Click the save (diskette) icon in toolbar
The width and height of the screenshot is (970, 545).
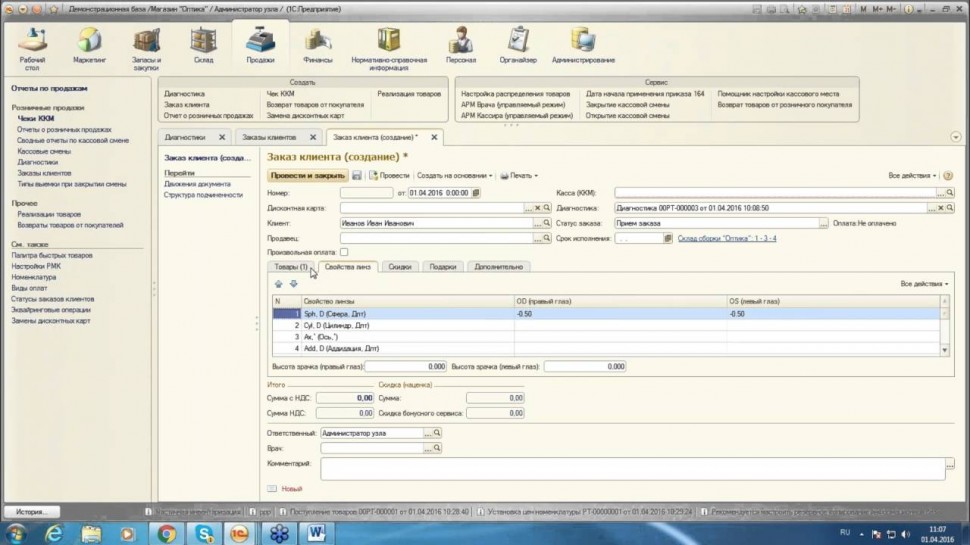click(357, 175)
